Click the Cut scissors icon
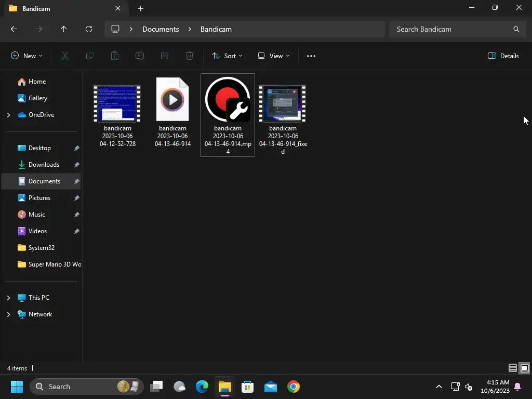Image resolution: width=532 pixels, height=399 pixels. [x=65, y=56]
